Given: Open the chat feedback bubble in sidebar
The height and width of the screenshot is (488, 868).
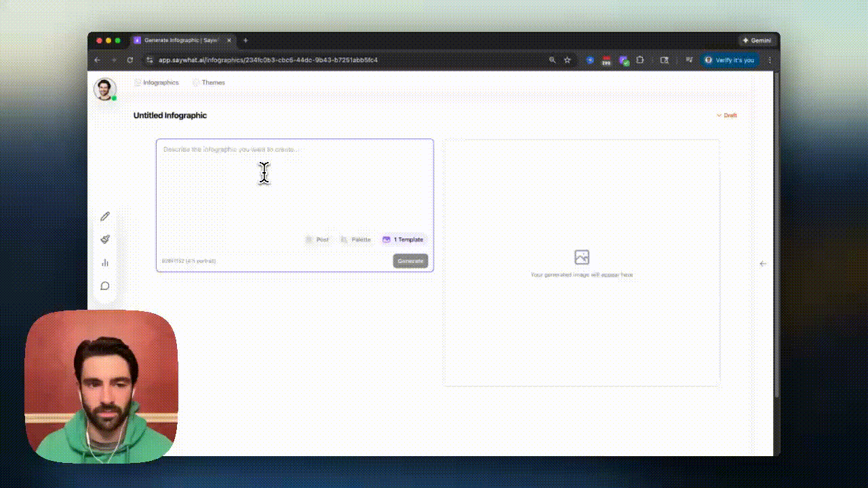Looking at the screenshot, I should tap(105, 285).
